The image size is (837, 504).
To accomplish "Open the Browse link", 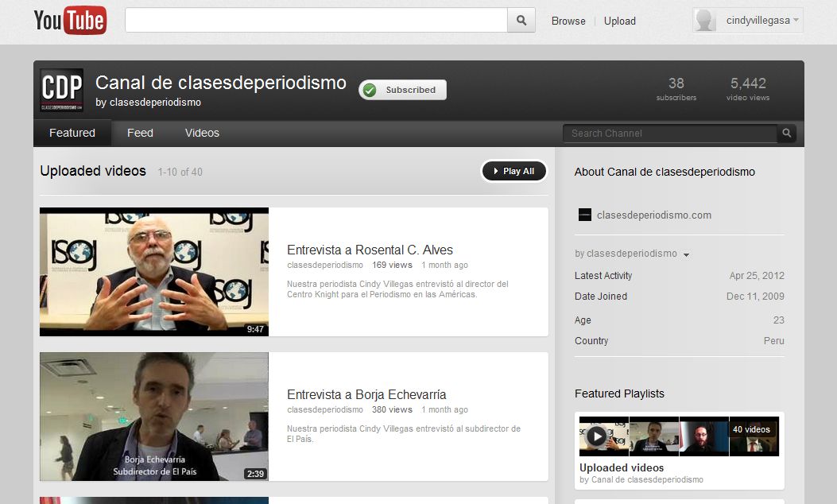I will pyautogui.click(x=568, y=21).
